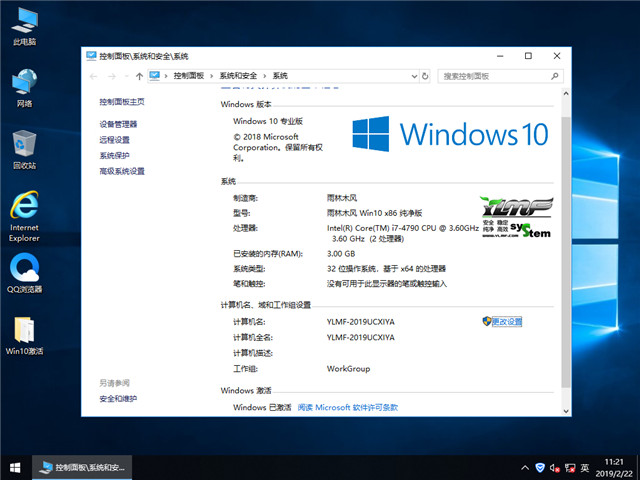The image size is (640, 480).
Task: Select the 回收站 recycle bin icon
Action: click(24, 150)
